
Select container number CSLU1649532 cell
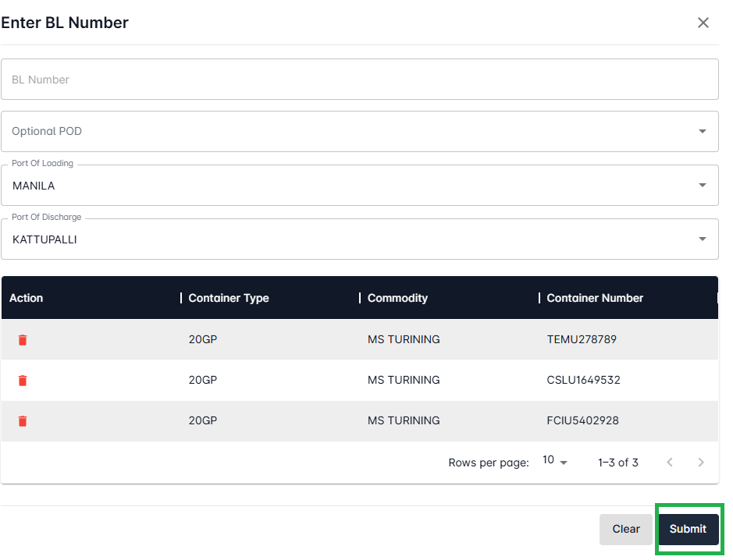point(583,380)
